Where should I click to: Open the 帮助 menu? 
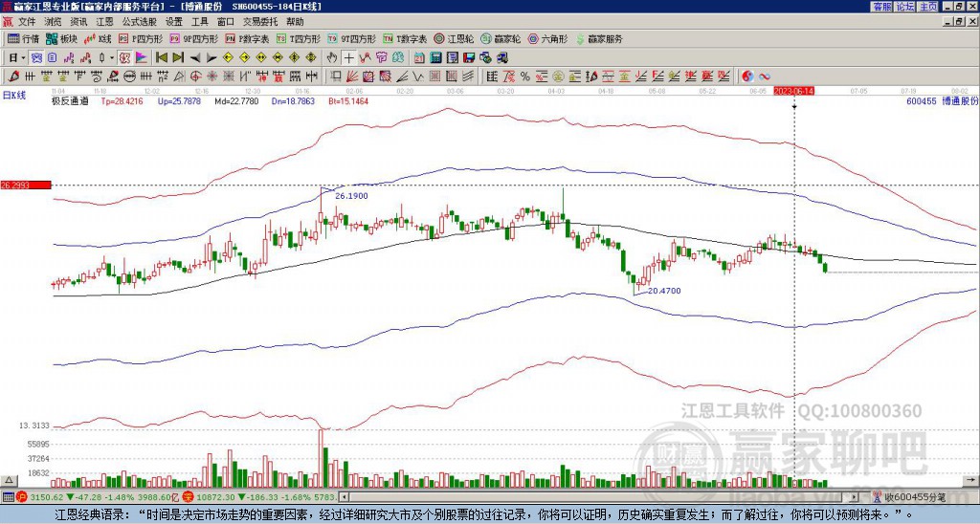[295, 22]
